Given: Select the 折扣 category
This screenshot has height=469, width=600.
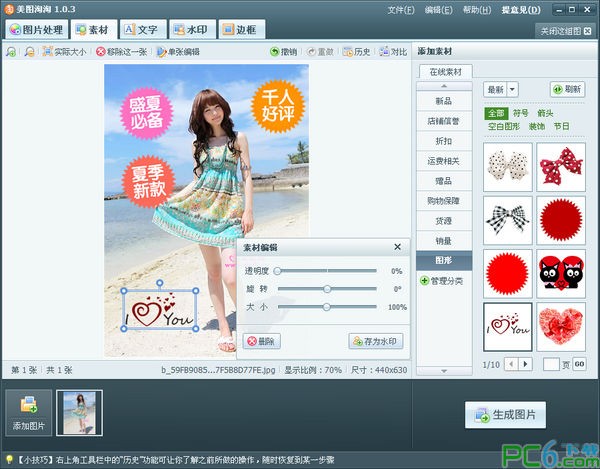Looking at the screenshot, I should [444, 141].
